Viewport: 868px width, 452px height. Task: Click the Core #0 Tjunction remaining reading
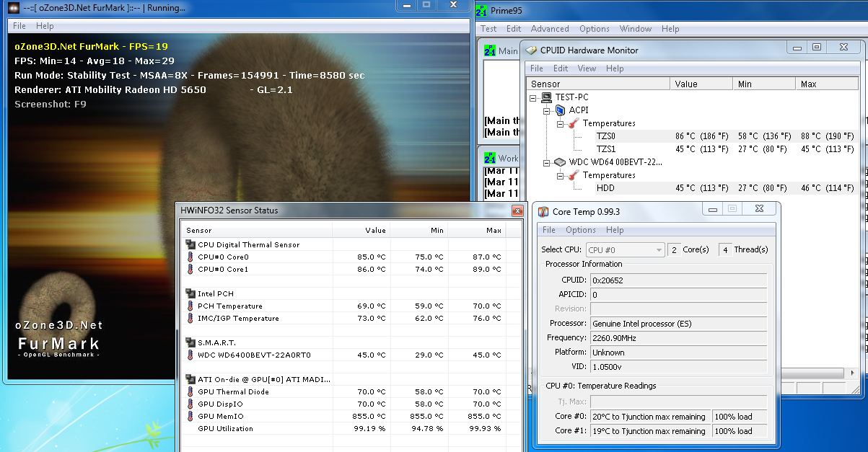(650, 417)
